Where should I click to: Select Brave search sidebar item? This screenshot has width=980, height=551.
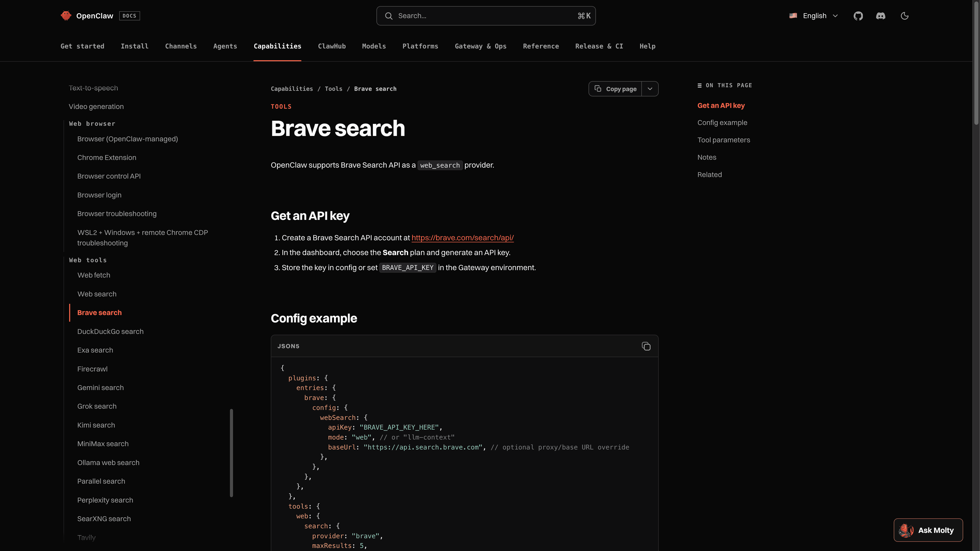pos(99,312)
